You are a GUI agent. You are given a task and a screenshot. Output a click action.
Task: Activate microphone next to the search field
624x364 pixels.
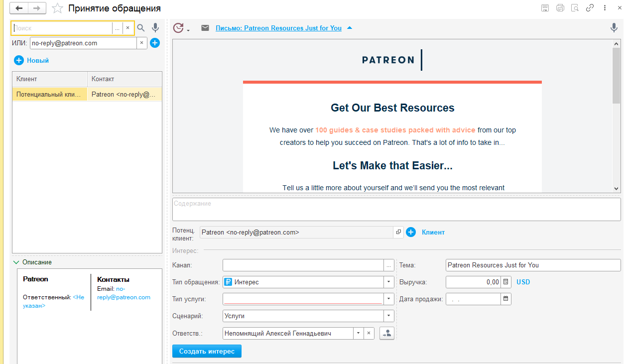(155, 28)
